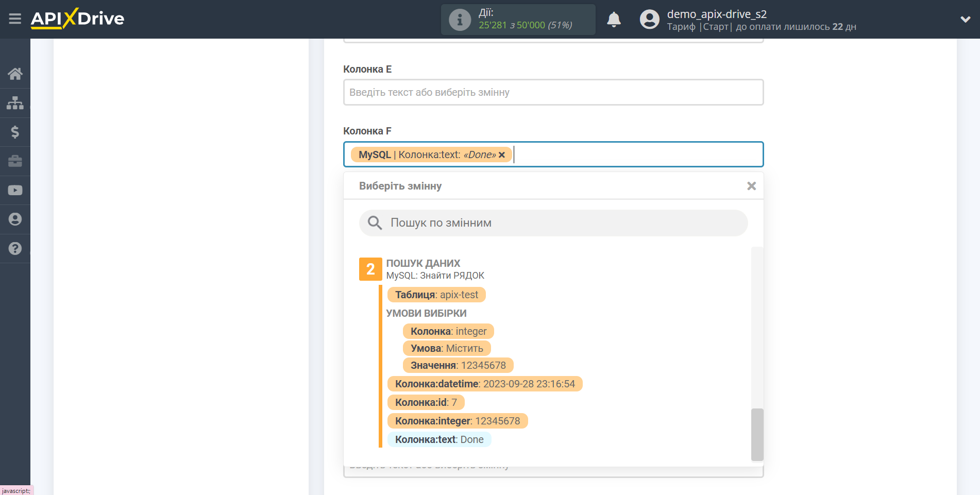
Task: Click the variable list scrollbar thumb
Action: point(757,434)
